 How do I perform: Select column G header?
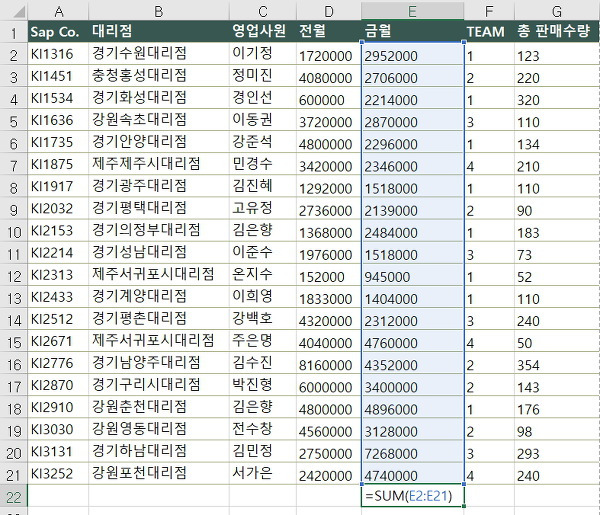tap(557, 11)
